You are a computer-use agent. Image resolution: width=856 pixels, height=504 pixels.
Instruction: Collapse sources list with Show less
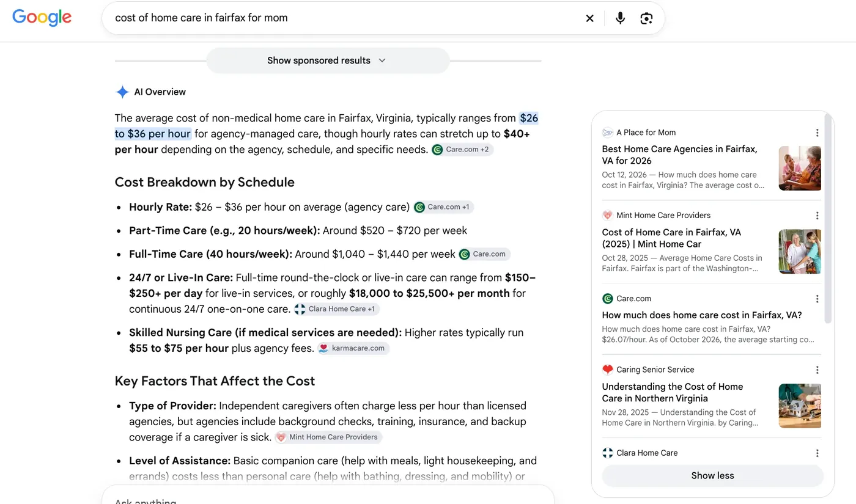712,476
